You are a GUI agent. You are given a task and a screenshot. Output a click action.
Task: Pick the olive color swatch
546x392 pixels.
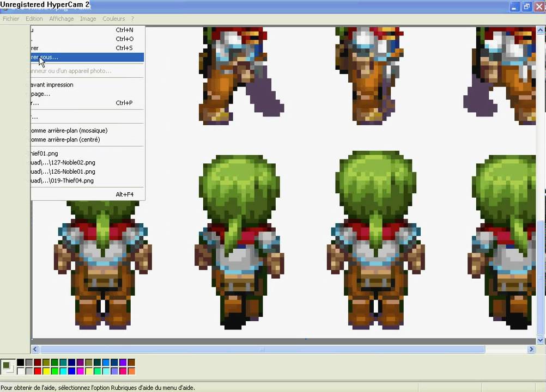[x=46, y=363]
